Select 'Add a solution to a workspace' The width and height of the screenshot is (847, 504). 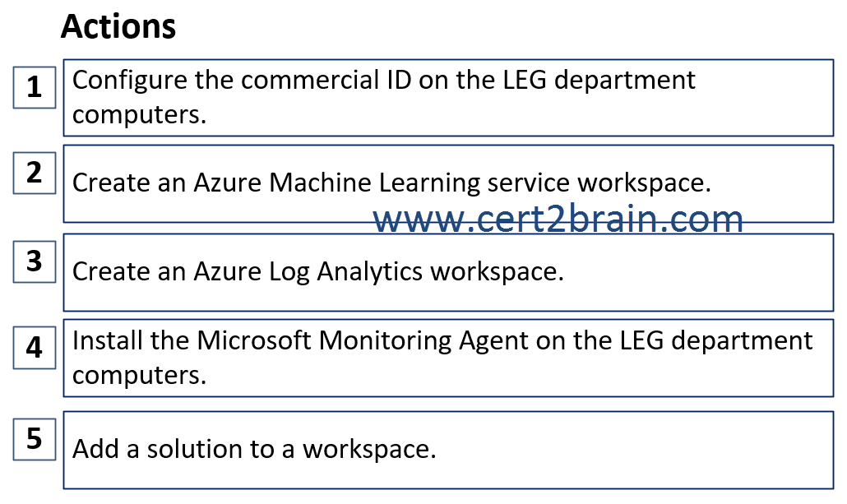[448, 450]
